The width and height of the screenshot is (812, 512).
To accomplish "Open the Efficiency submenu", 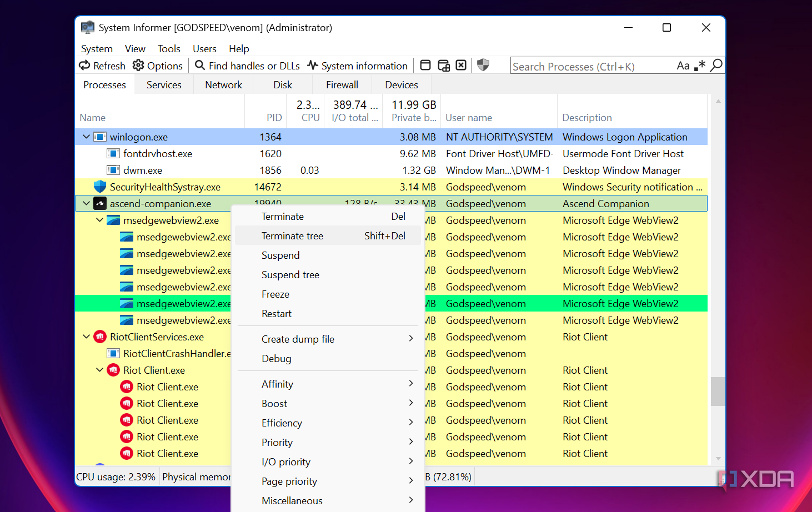I will tap(328, 423).
